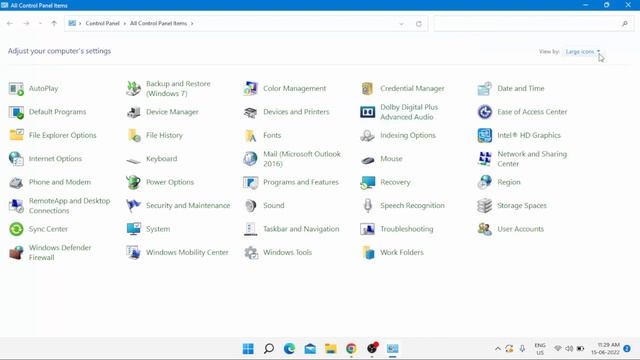This screenshot has height=360, width=640.
Task: Refresh the Control Panel view
Action: click(x=419, y=24)
